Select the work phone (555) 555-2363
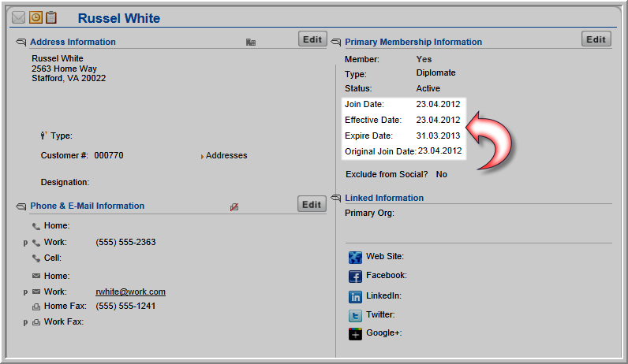This screenshot has width=628, height=364. pos(125,242)
